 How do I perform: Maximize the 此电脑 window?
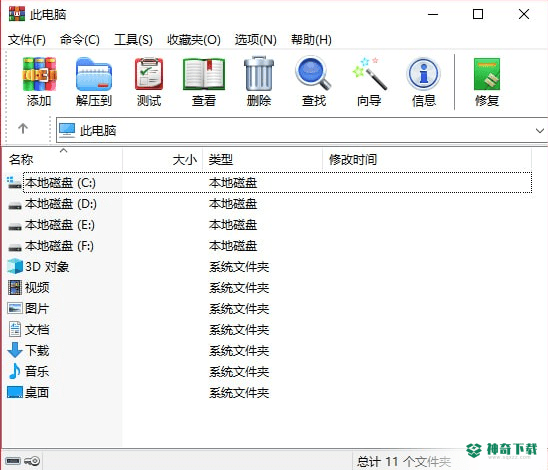[x=478, y=14]
